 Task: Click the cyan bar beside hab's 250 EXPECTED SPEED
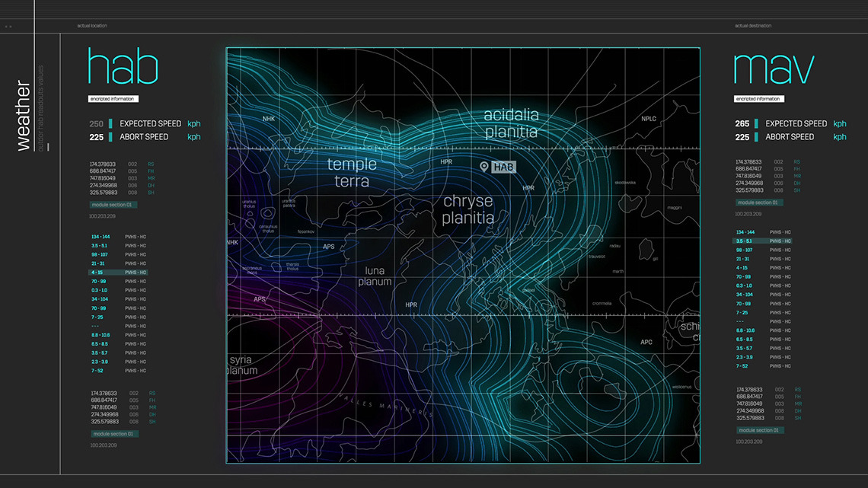[110, 123]
